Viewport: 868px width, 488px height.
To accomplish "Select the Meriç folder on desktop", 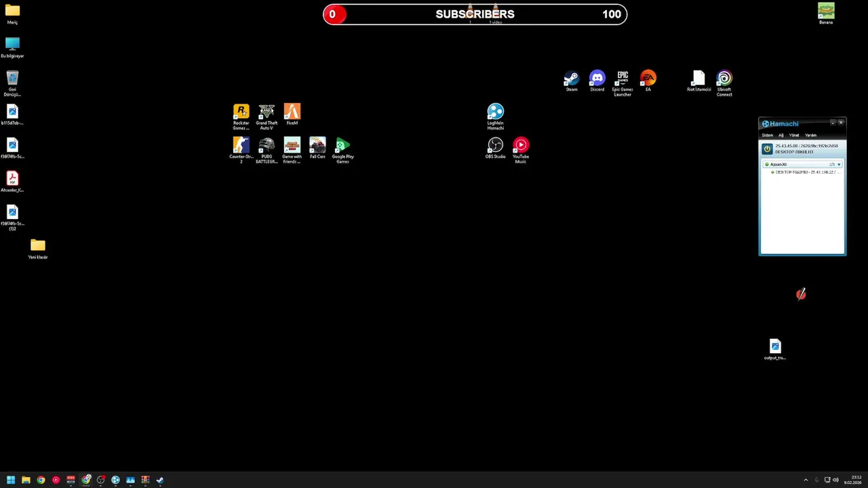I will (12, 14).
